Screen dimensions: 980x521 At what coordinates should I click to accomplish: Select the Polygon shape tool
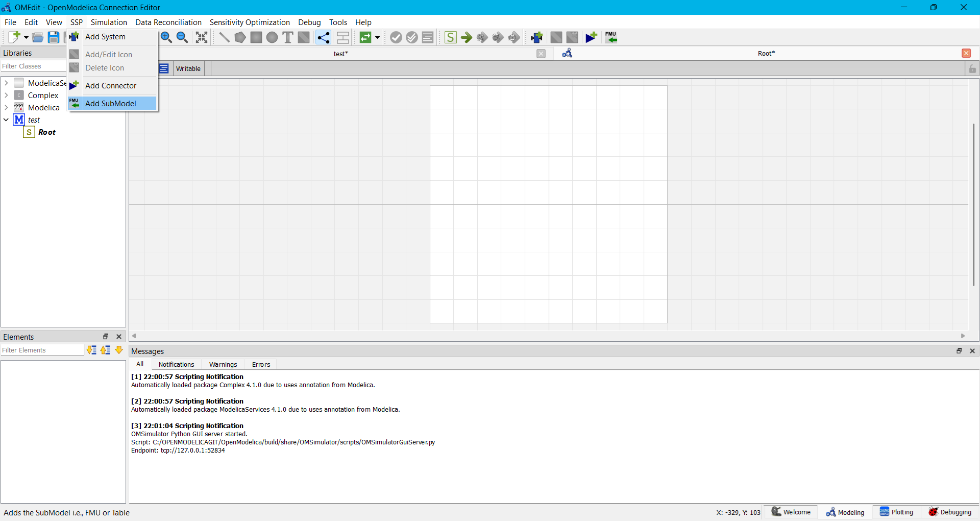(x=240, y=37)
